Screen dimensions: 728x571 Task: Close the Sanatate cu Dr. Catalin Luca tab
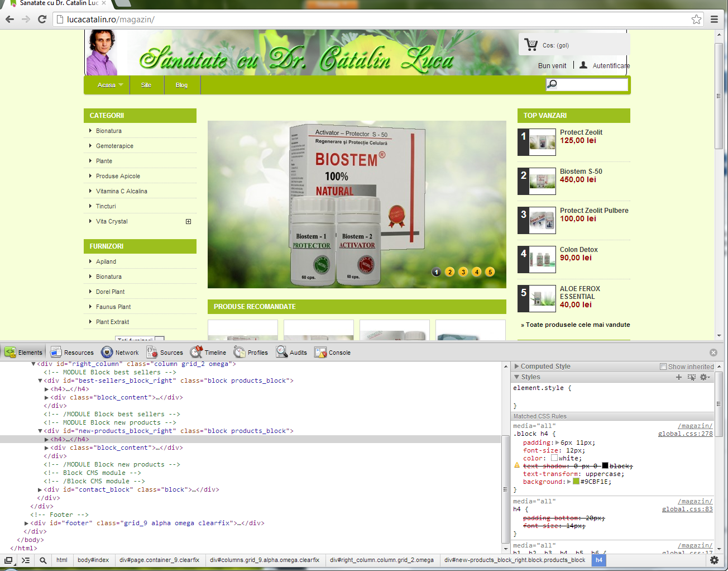(x=104, y=3)
